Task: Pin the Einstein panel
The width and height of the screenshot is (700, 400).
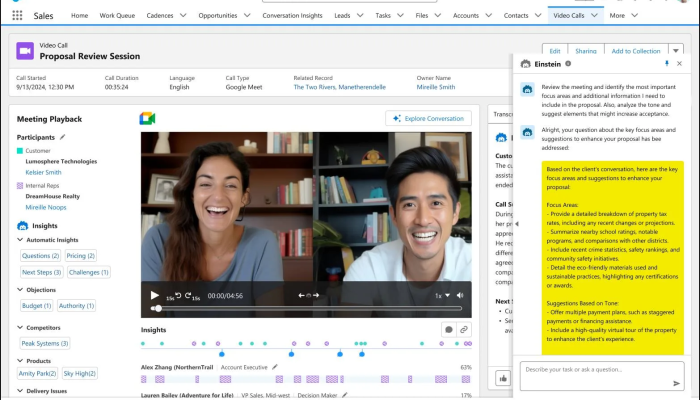Action: point(667,63)
